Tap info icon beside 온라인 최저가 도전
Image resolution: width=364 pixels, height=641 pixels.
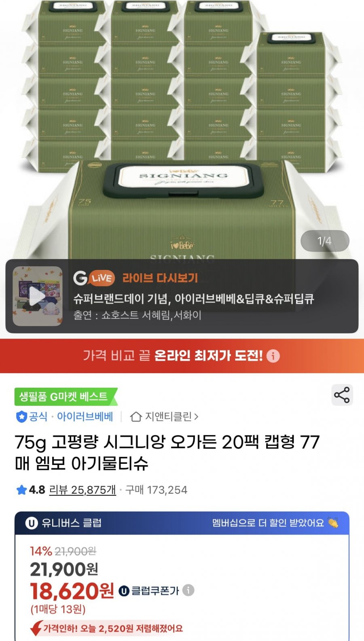pyautogui.click(x=273, y=356)
